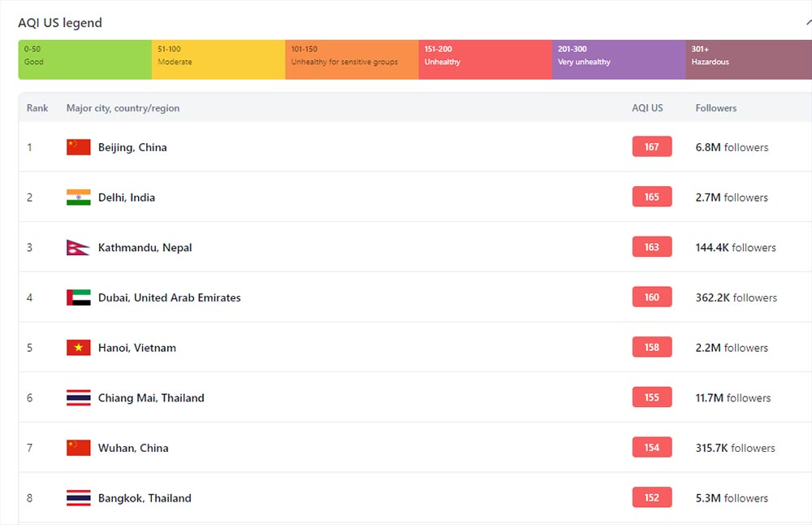Open the Delhi, India city link
Image resolution: width=812 pixels, height=525 pixels.
pyautogui.click(x=126, y=197)
